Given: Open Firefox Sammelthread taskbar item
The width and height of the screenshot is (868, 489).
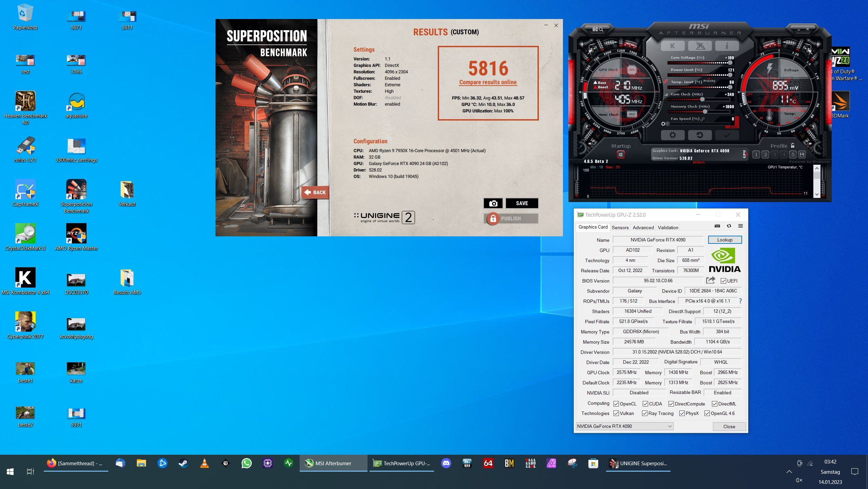Looking at the screenshot, I should point(76,463).
